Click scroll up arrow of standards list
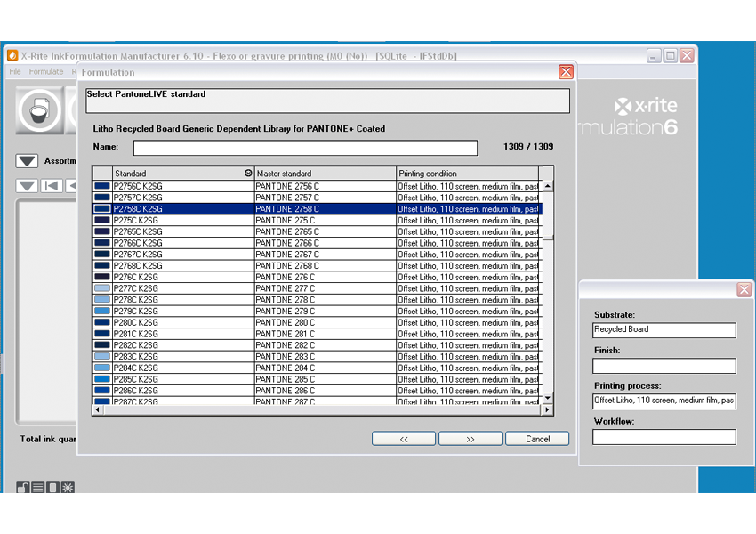756x534 pixels. point(548,186)
